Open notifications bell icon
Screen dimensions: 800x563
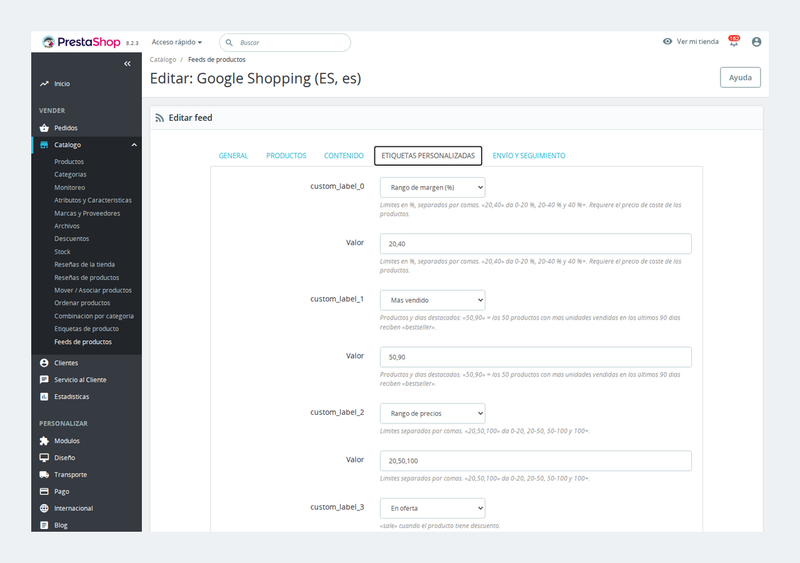pos(734,42)
